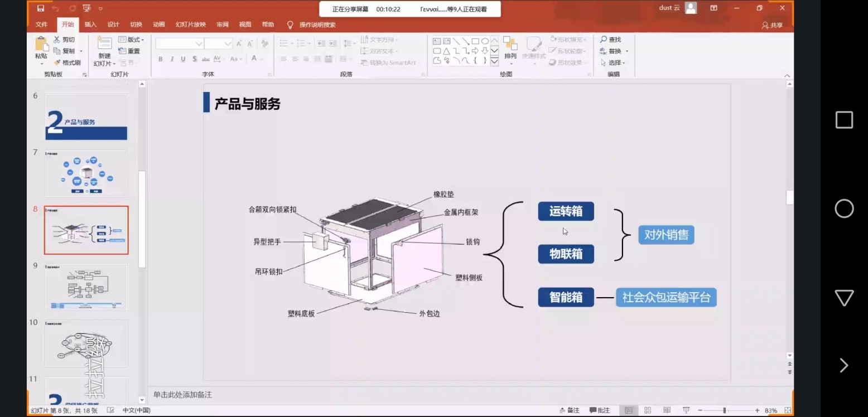Click the Find (查找) magnifier icon
The image size is (868, 417).
coord(604,40)
